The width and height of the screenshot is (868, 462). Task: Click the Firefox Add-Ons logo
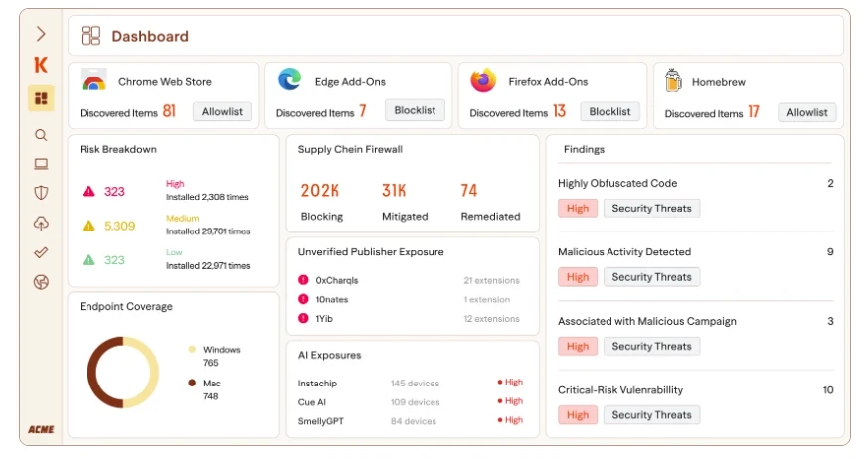tap(483, 80)
